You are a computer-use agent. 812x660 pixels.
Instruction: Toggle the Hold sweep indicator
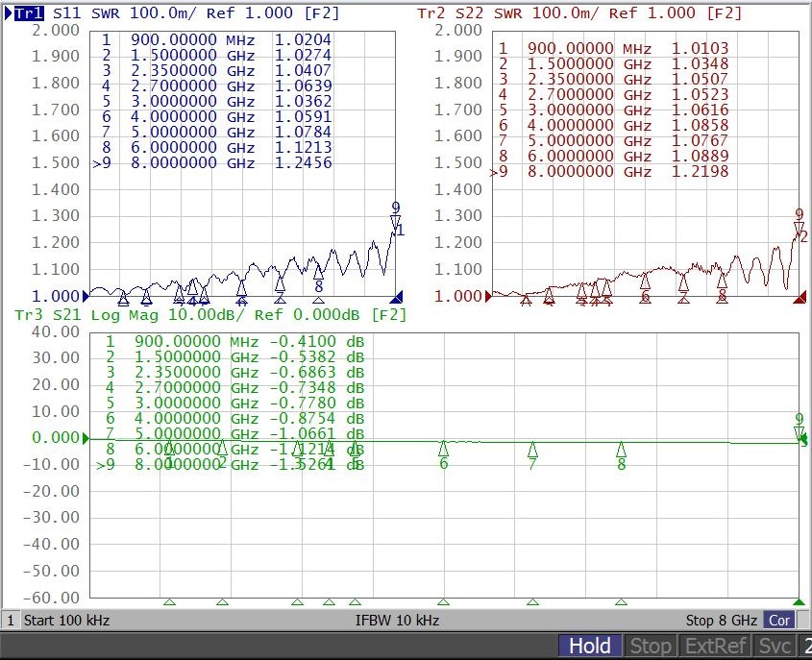(589, 647)
